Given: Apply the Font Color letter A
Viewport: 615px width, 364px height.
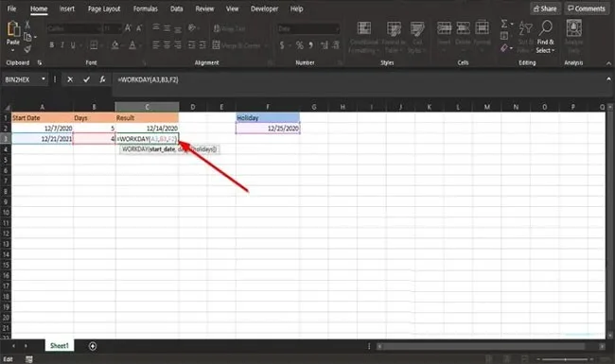Looking at the screenshot, I should [x=132, y=45].
